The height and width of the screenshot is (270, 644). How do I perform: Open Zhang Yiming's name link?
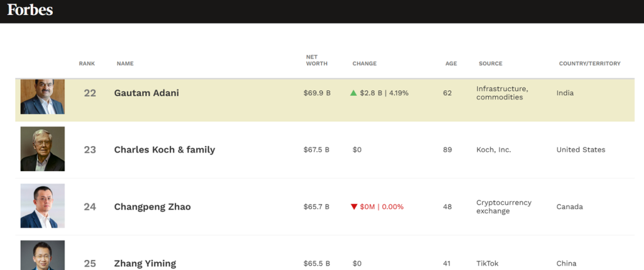click(x=145, y=264)
